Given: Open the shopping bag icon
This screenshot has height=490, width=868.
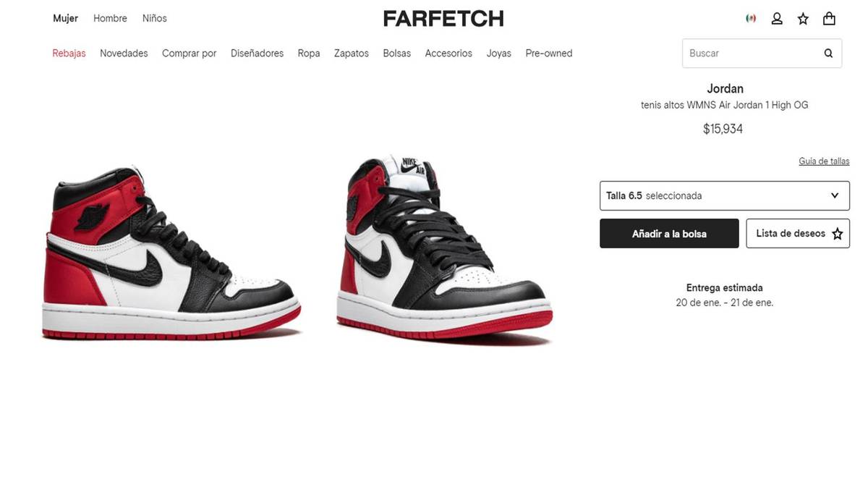Looking at the screenshot, I should pyautogui.click(x=830, y=19).
